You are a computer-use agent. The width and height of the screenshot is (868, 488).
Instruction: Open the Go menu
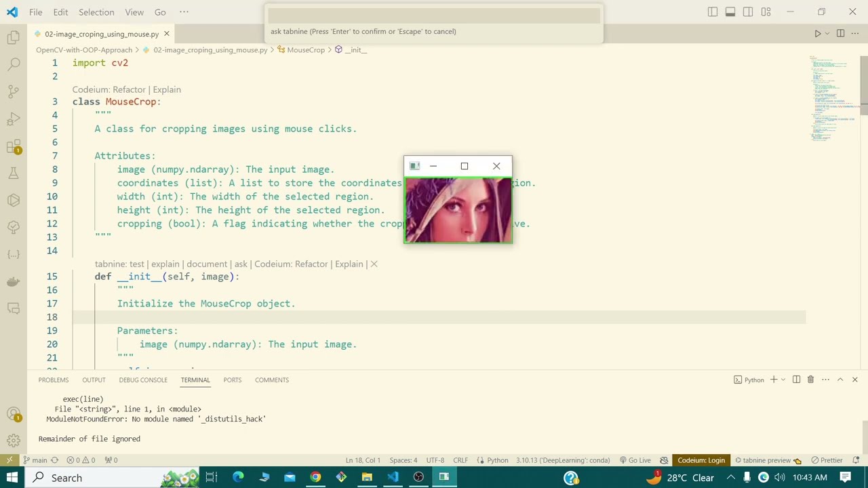click(160, 12)
